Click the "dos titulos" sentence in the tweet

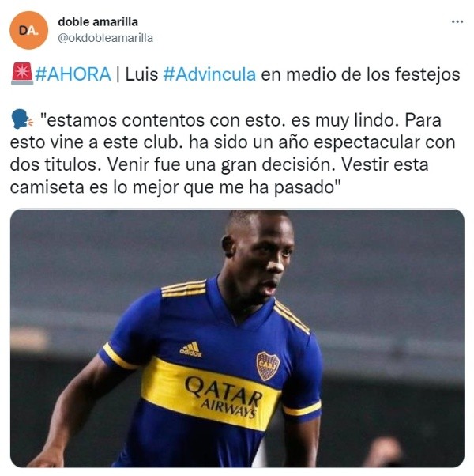tap(55, 164)
